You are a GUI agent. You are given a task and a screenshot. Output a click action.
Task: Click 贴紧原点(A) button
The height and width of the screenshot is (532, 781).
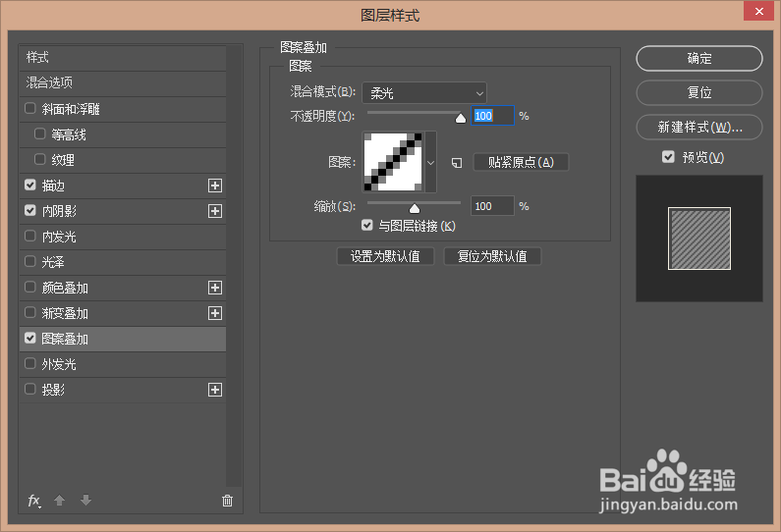[x=521, y=162]
